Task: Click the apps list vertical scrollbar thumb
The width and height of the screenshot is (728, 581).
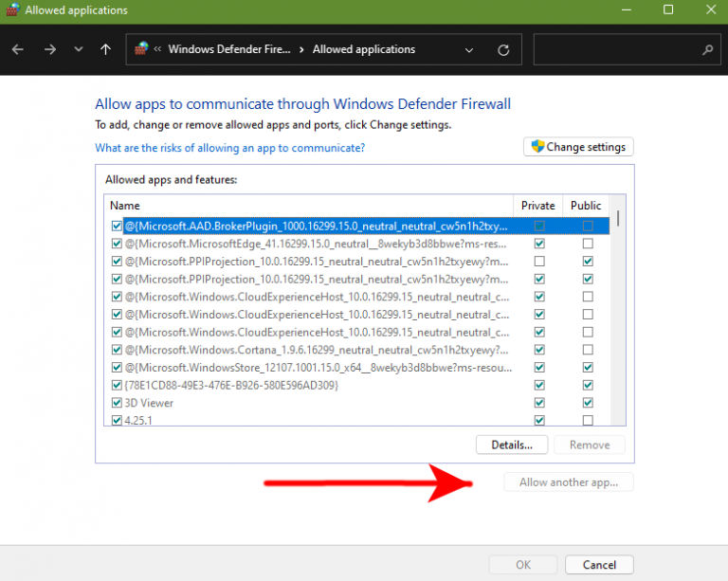Action: coord(618,218)
